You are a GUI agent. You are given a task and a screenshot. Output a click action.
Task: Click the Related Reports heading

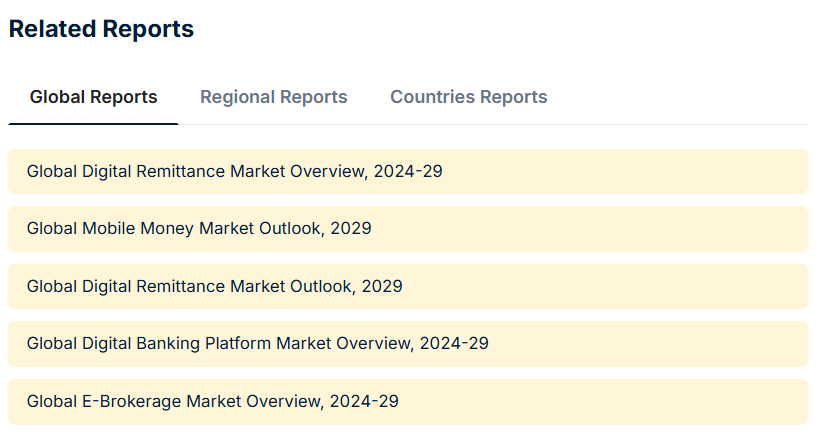pos(101,29)
